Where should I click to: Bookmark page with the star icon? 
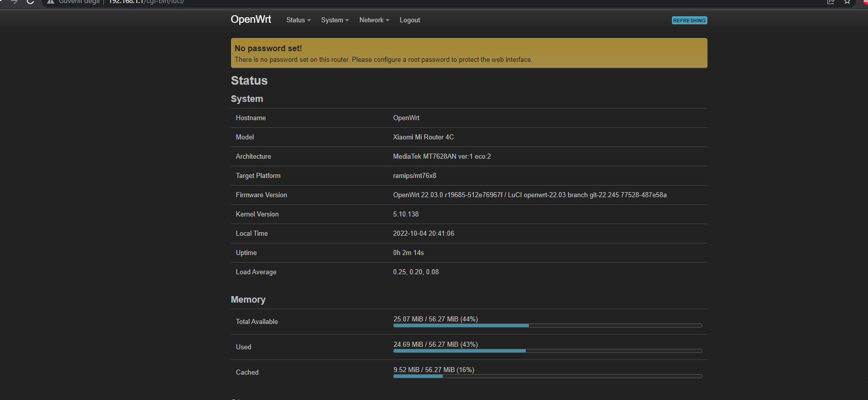(x=847, y=2)
